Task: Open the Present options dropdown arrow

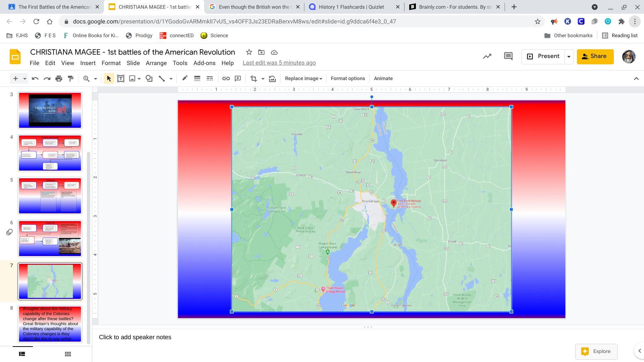Action: pos(569,57)
